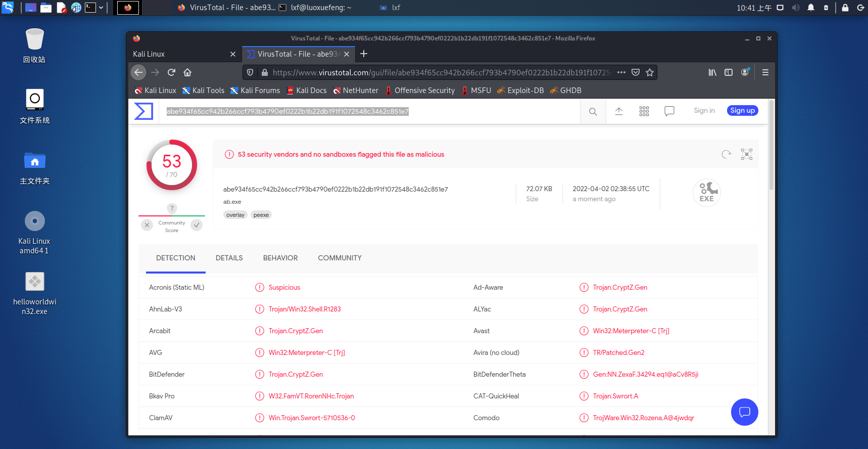Select the home folder desktop icon
This screenshot has width=868, height=449.
[x=34, y=168]
